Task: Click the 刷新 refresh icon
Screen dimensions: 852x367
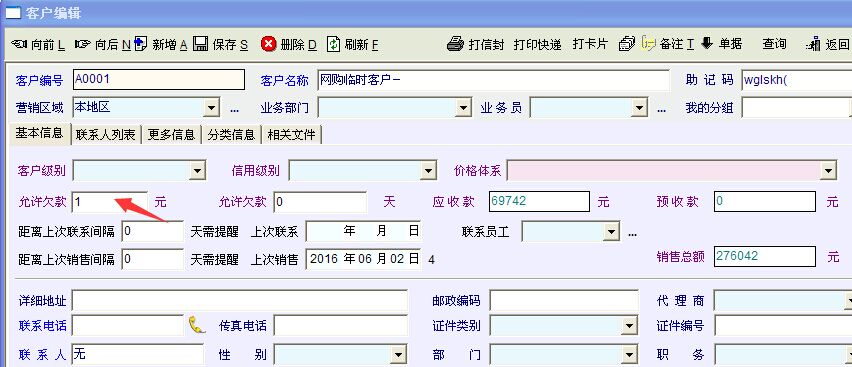Action: coord(334,44)
